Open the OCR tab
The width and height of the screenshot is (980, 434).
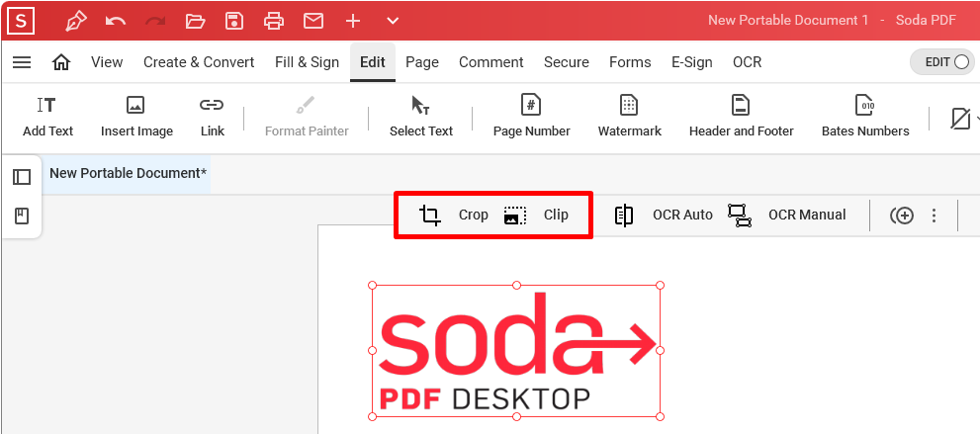click(747, 62)
